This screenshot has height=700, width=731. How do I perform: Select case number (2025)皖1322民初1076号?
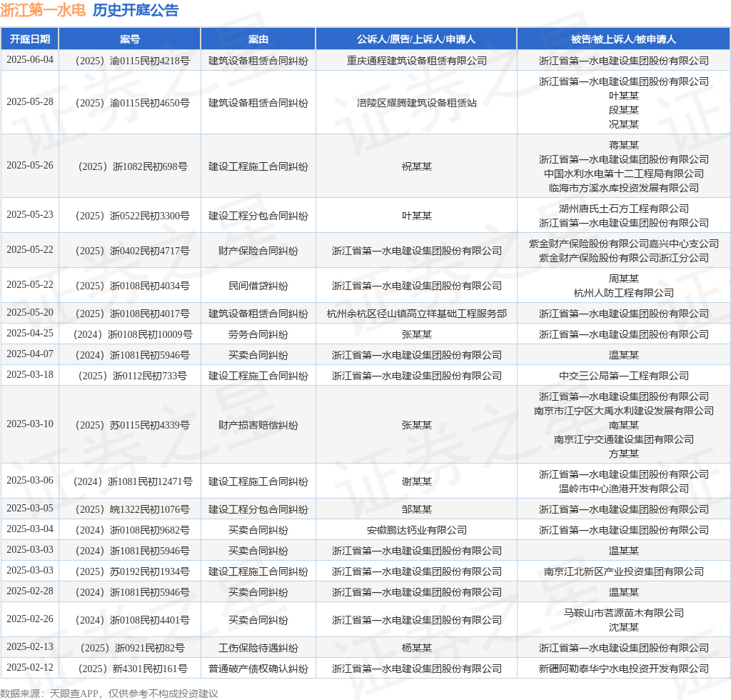132,509
